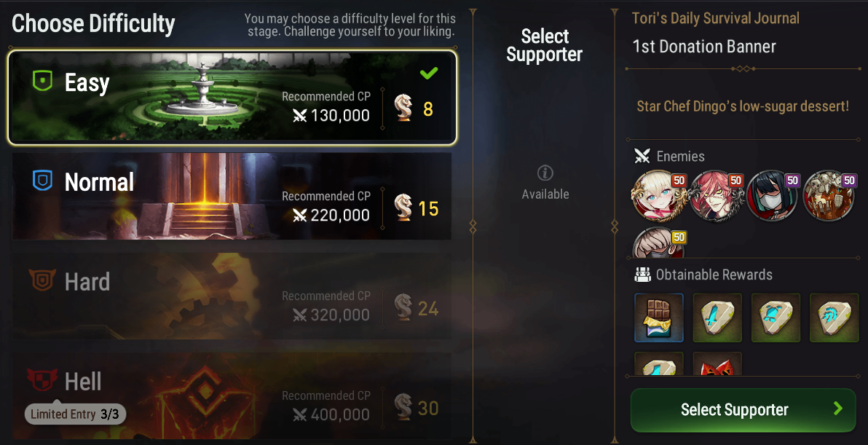Click the Limited Entry 3/3 badge
The height and width of the screenshot is (445, 868).
75,414
